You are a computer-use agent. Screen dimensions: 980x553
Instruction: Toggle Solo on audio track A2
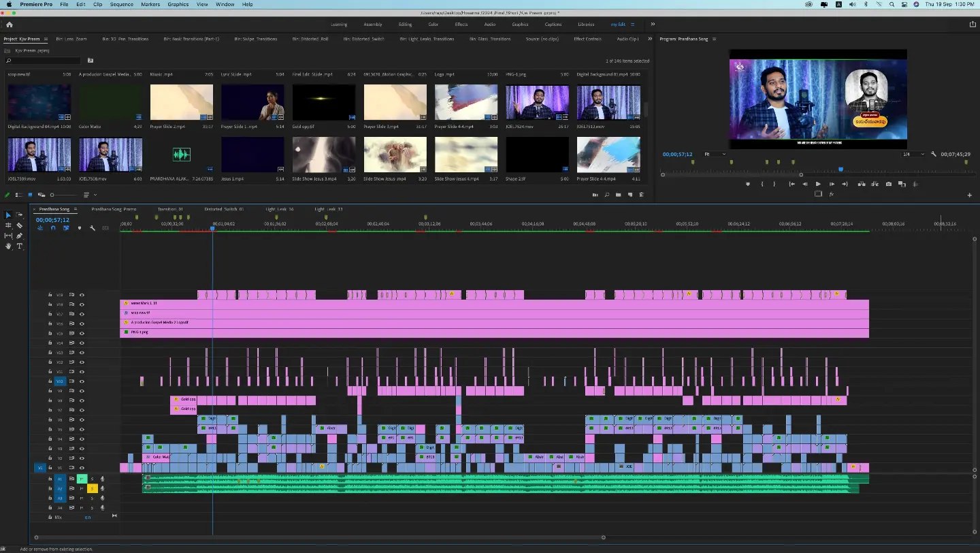(x=92, y=488)
